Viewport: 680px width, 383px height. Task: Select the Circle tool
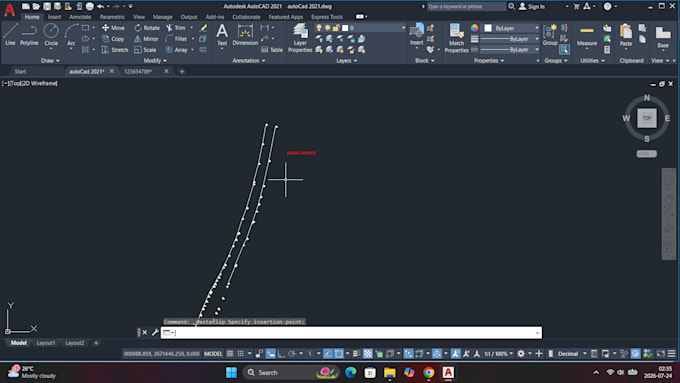coord(51,35)
